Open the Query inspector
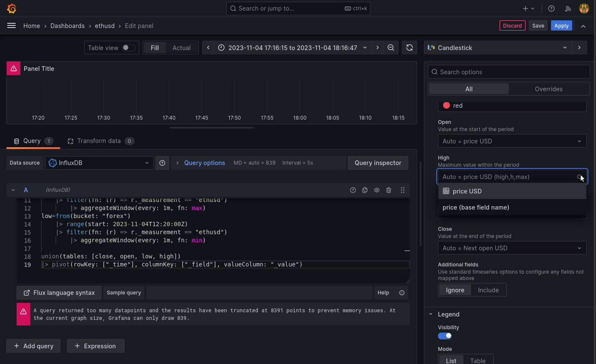The height and width of the screenshot is (364, 596). [378, 163]
